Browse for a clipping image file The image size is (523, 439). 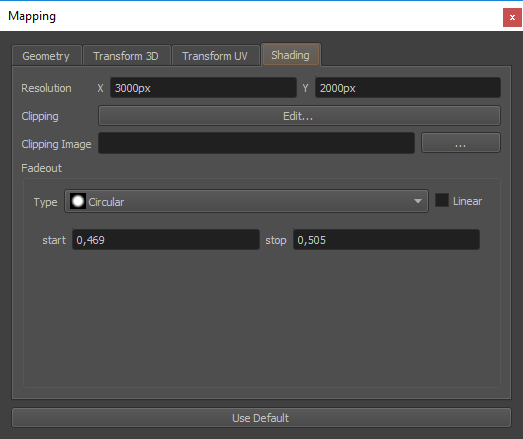coord(461,143)
